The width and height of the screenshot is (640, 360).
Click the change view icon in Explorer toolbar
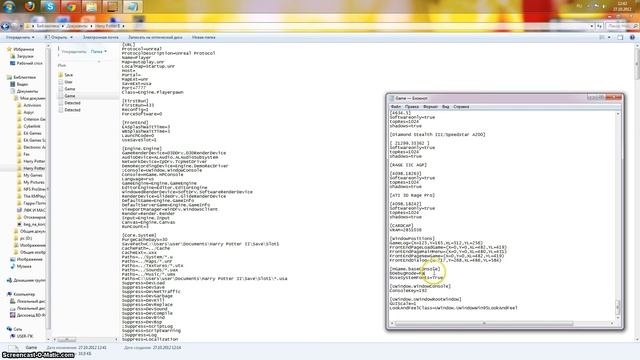pyautogui.click(x=602, y=37)
